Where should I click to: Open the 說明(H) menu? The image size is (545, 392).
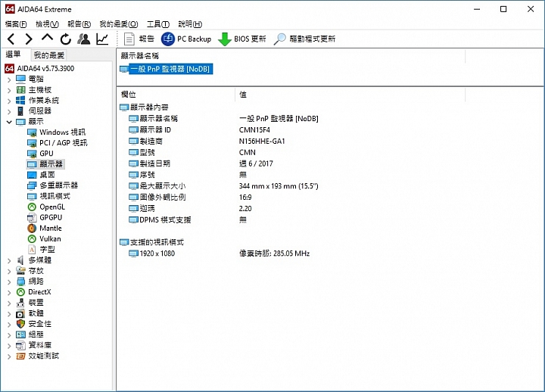point(190,24)
